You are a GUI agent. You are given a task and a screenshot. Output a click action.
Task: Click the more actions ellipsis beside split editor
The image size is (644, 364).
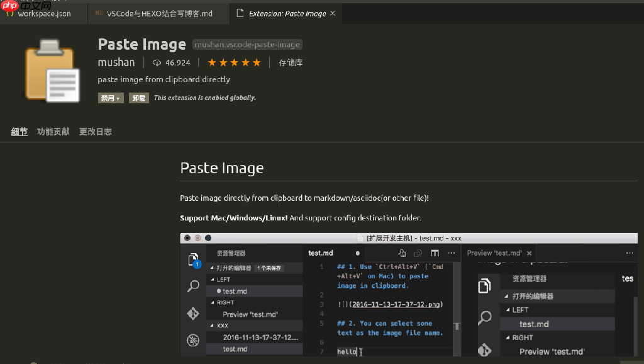click(x=452, y=253)
